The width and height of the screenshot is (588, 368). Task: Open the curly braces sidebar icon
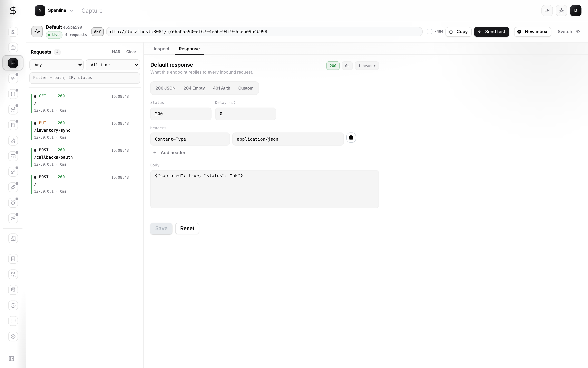[x=13, y=94]
